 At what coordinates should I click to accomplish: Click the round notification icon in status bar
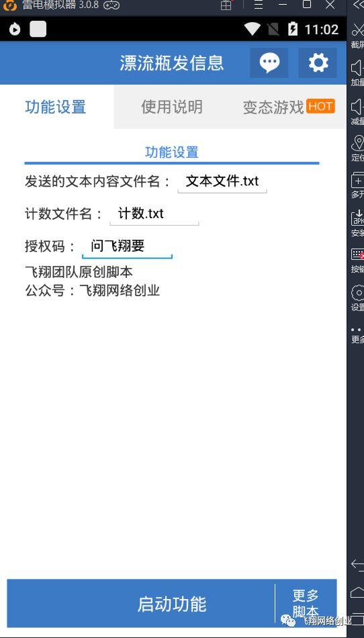pos(15,30)
